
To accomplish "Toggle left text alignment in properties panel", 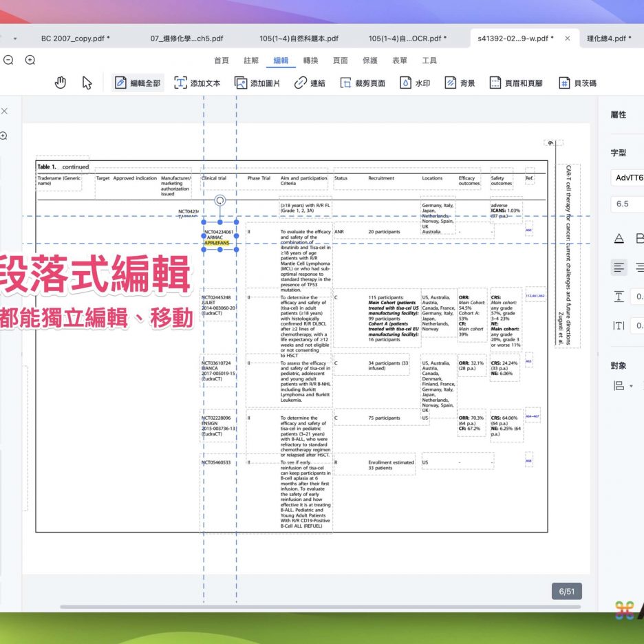I will 620,267.
